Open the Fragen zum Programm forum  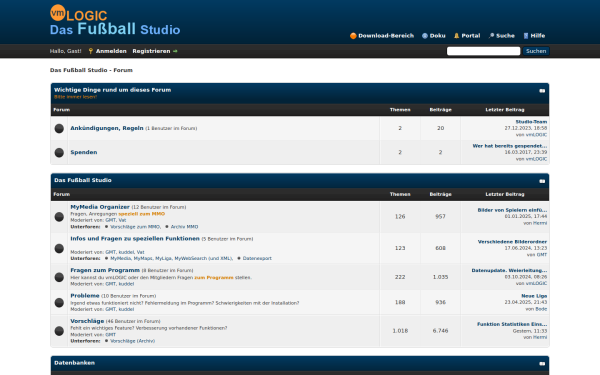pyautogui.click(x=105, y=271)
